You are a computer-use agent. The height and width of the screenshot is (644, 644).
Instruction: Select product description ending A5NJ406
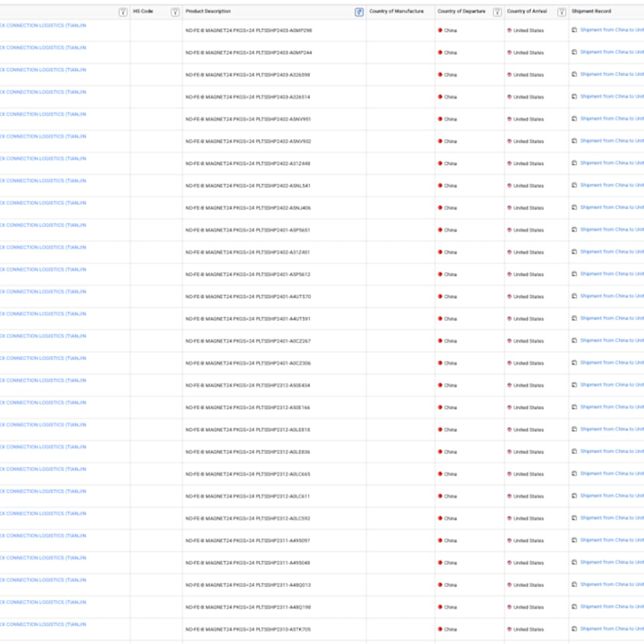[x=248, y=208]
